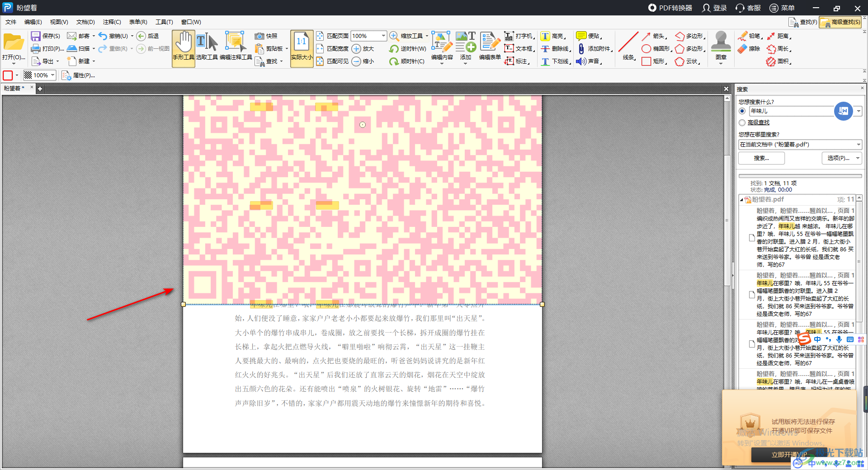Open the 工具(T) menu
The width and height of the screenshot is (868, 470).
164,22
